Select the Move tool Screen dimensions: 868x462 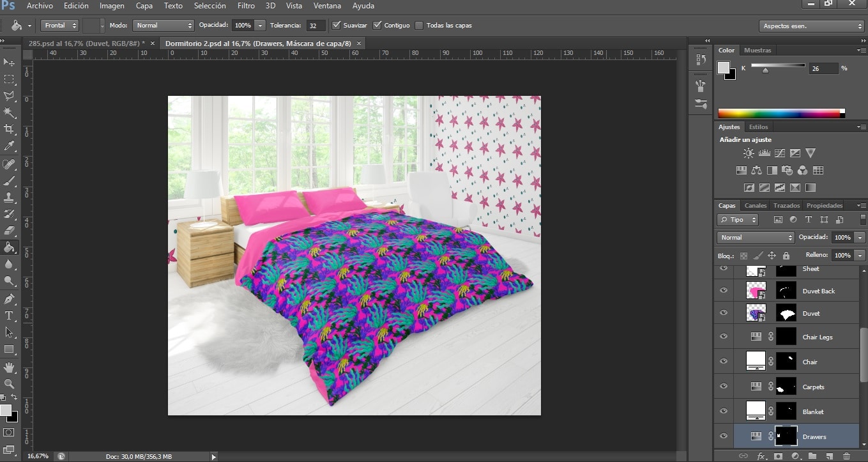point(10,62)
